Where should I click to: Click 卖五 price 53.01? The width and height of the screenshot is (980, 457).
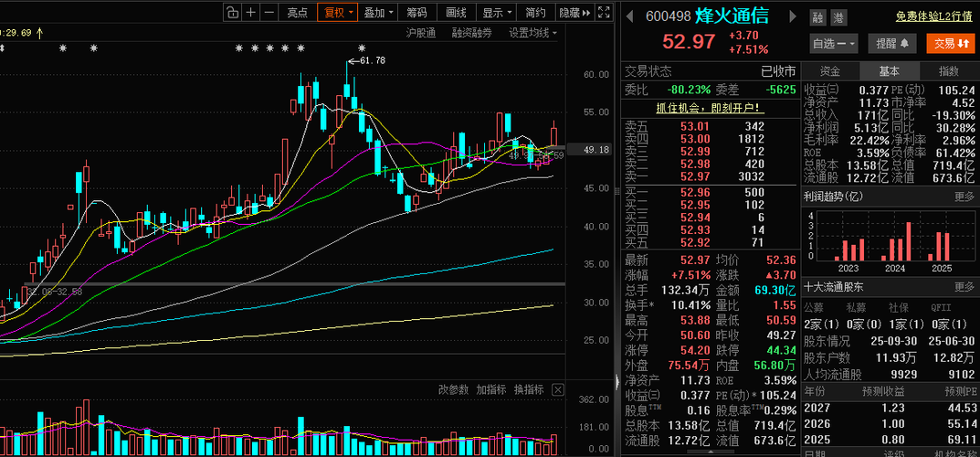[696, 126]
